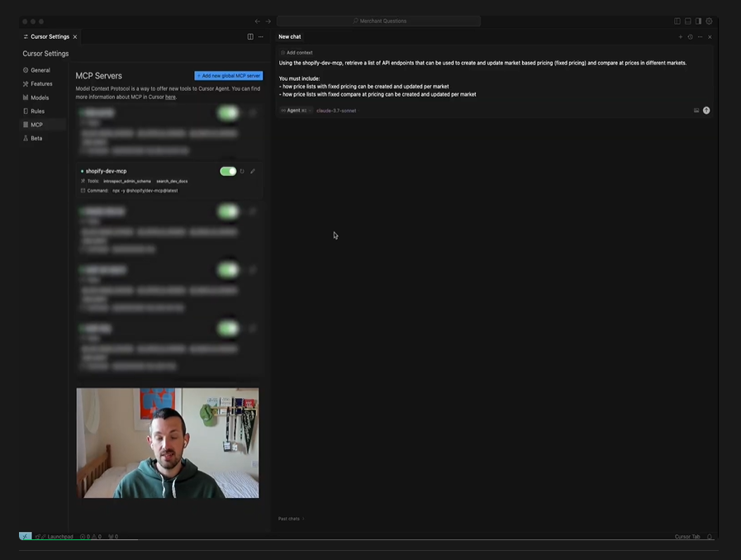
Task: Click Add new global MCP server
Action: pyautogui.click(x=229, y=76)
